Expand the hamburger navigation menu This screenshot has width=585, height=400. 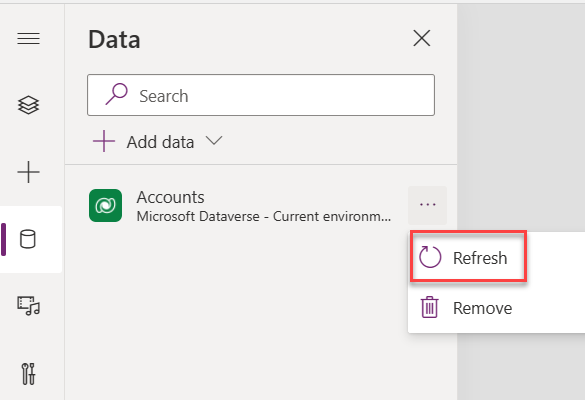point(28,38)
